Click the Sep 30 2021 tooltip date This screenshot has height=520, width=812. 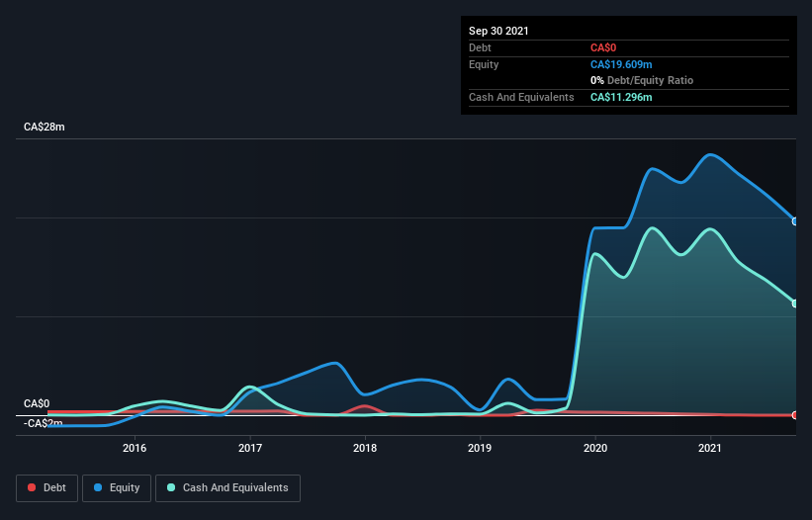498,31
